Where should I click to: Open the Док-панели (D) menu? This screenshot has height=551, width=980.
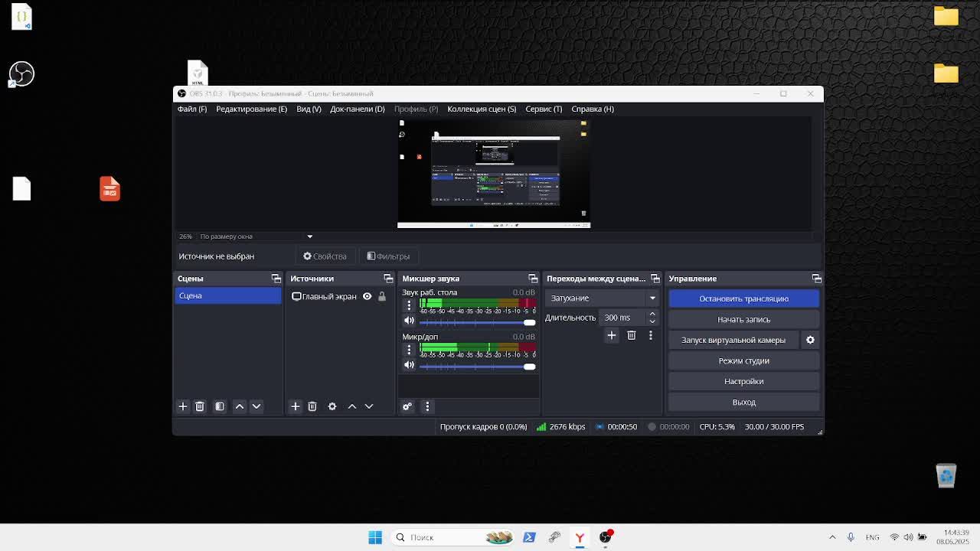pyautogui.click(x=358, y=109)
